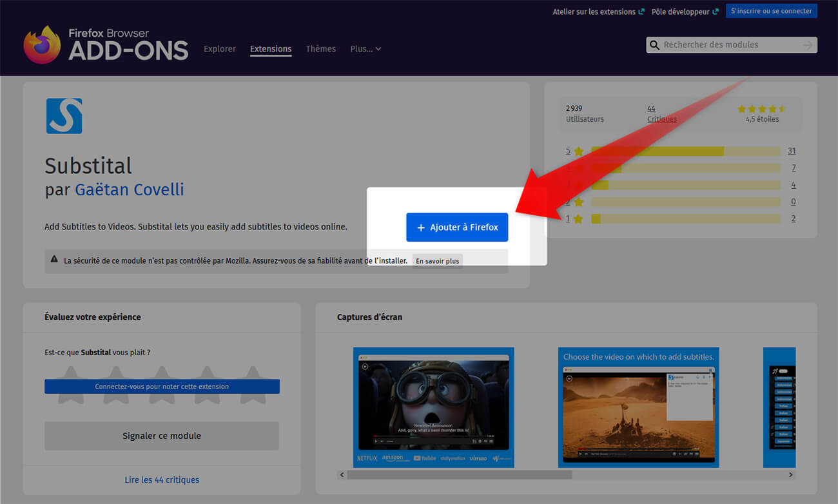Click S'inscrire ou se connecter button
838x504 pixels.
pyautogui.click(x=772, y=11)
